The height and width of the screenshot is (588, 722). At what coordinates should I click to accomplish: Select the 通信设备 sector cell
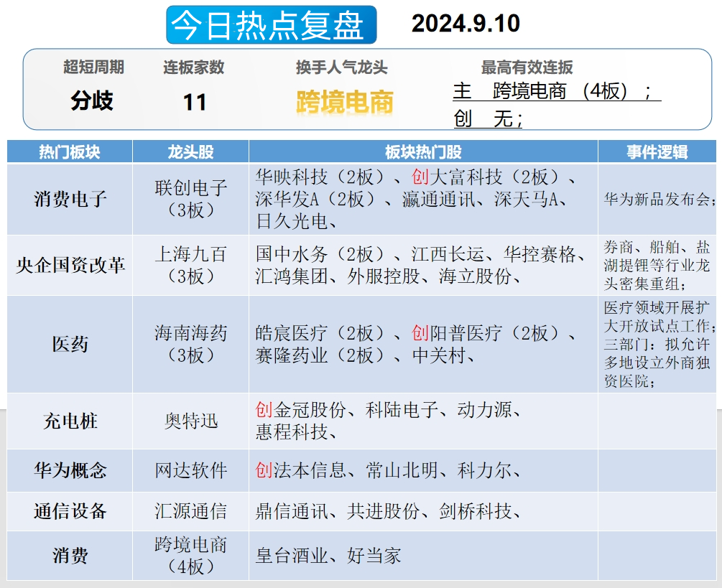tap(70, 511)
